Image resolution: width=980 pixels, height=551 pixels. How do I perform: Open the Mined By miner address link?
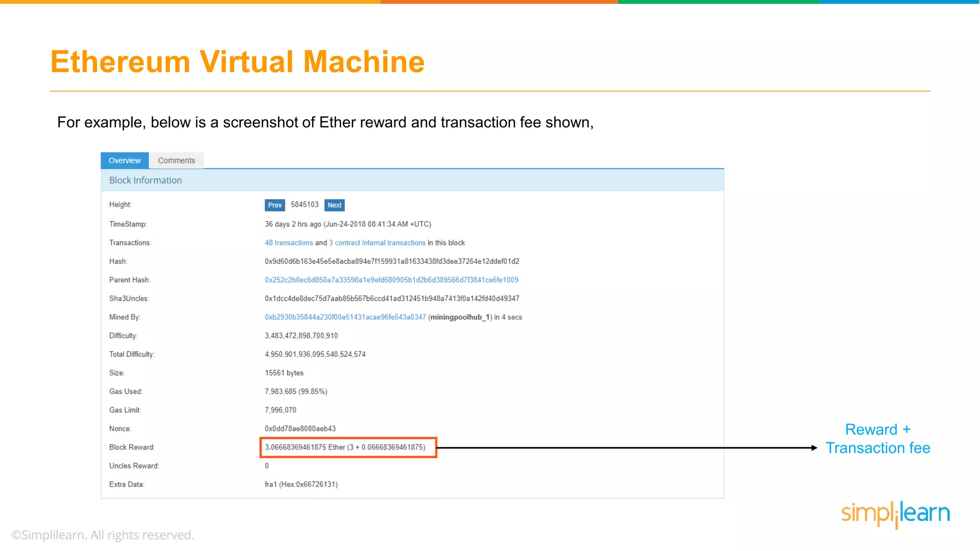(345, 317)
